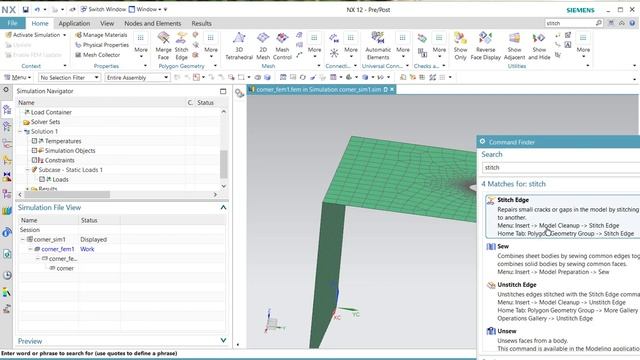Screen dimensions: 640x360
Task: Open the Activate Simulation dropdown arrow
Action: click(x=64, y=35)
